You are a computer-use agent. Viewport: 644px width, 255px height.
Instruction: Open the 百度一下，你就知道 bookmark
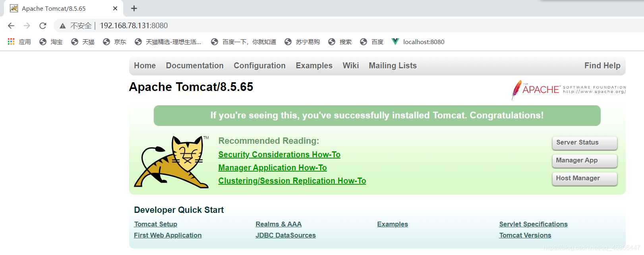(x=244, y=42)
